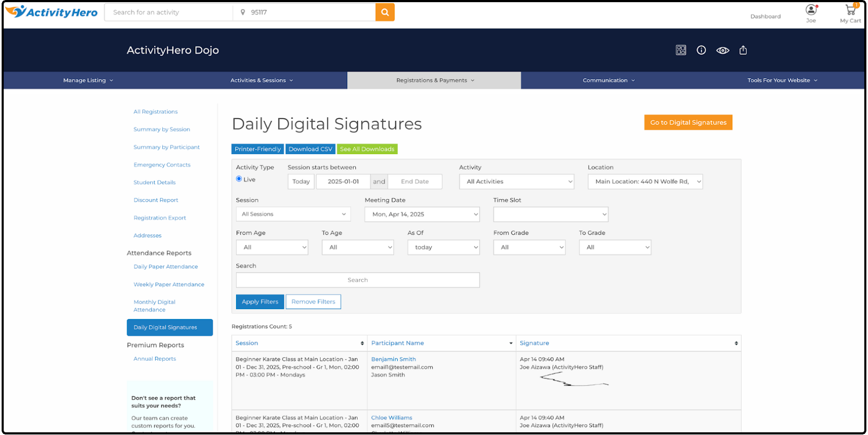This screenshot has height=435, width=868.
Task: Click Benjamin Smith's signature drawing
Action: [x=574, y=379]
